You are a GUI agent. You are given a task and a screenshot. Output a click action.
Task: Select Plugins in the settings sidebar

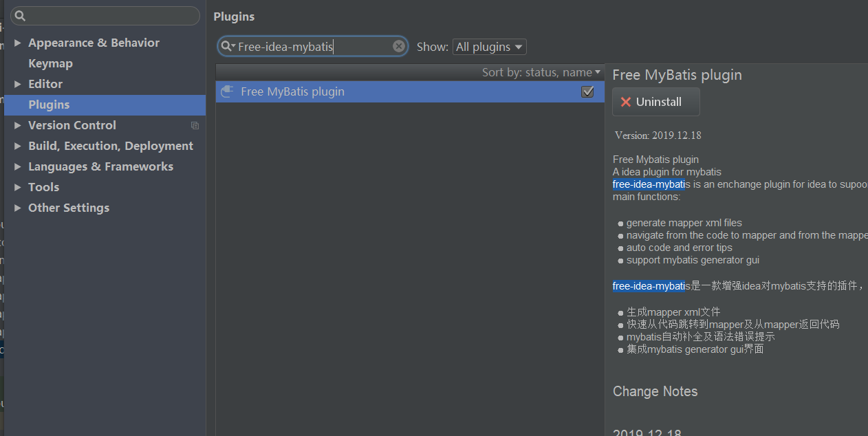(49, 105)
